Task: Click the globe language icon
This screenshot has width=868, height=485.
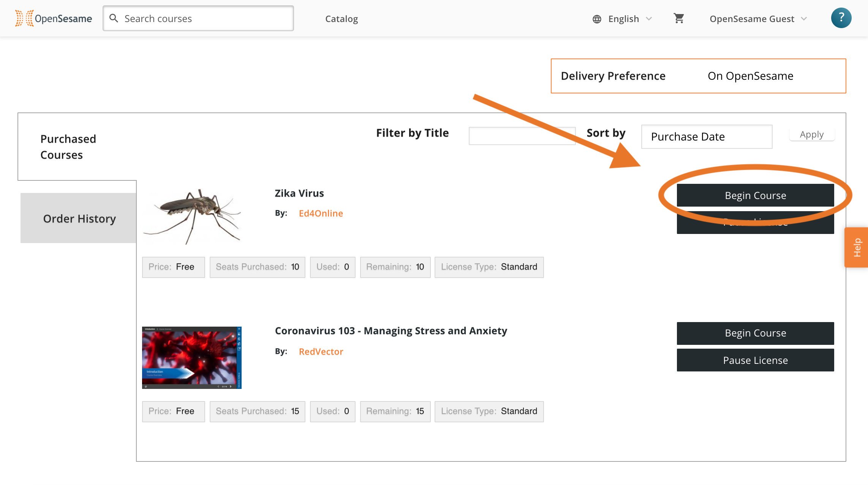Action: tap(597, 19)
